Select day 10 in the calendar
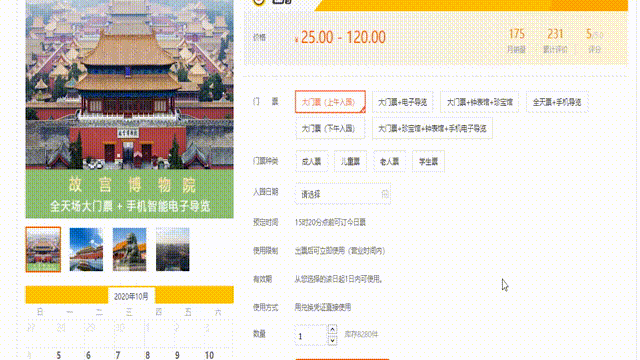Image resolution: width=640 pixels, height=360 pixels. tap(209, 355)
